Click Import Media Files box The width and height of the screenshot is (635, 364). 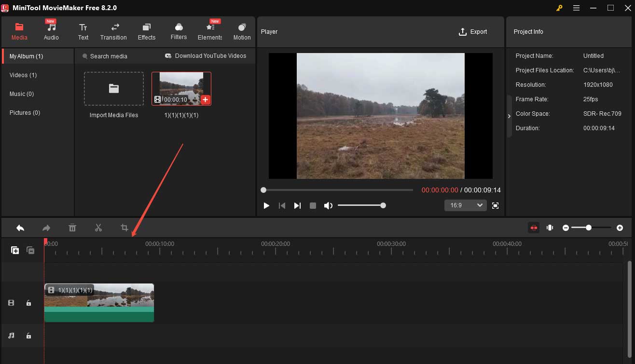[x=114, y=89]
